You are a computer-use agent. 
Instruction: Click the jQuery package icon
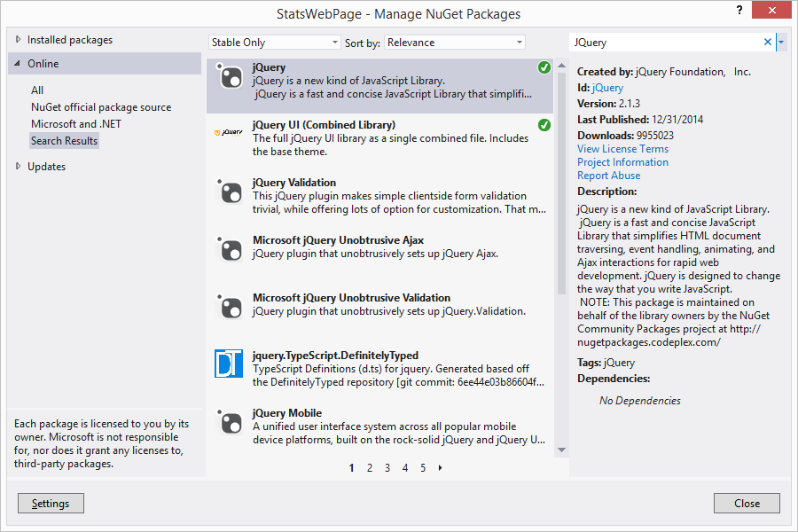tap(229, 77)
